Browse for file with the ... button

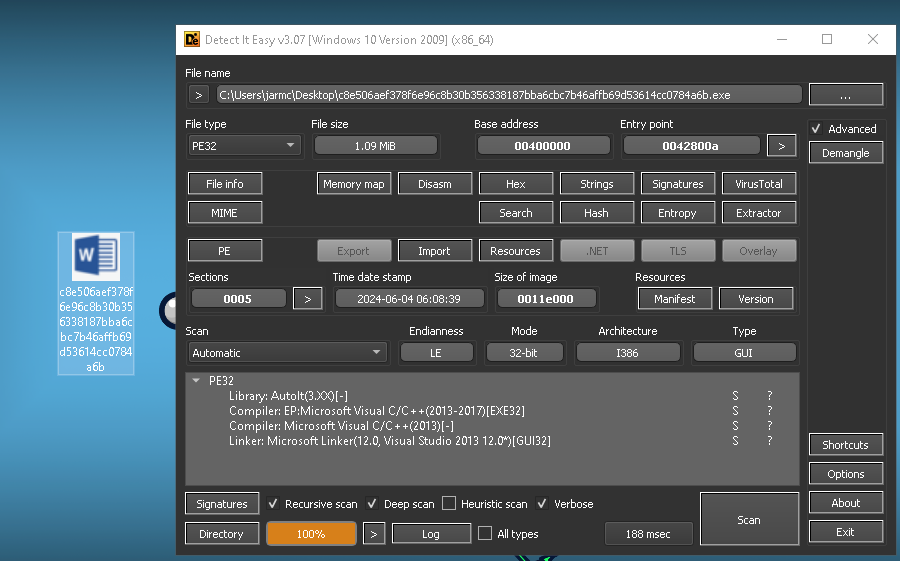coord(845,95)
